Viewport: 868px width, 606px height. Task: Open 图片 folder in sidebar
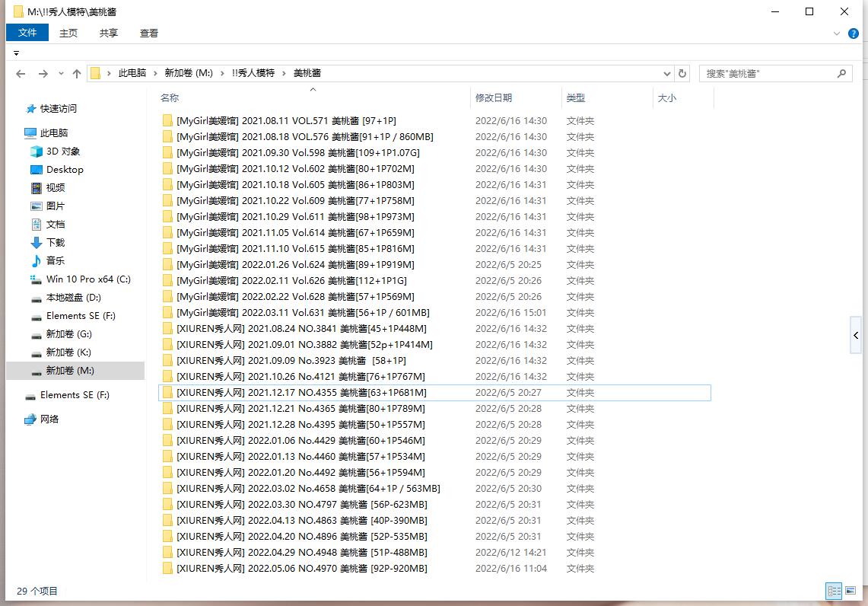point(56,206)
